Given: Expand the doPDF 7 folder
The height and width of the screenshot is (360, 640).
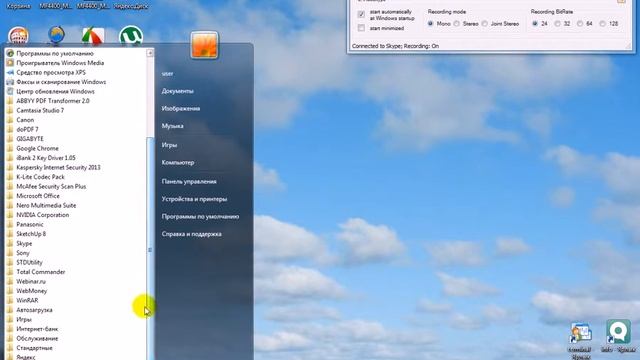Looking at the screenshot, I should coord(22,129).
